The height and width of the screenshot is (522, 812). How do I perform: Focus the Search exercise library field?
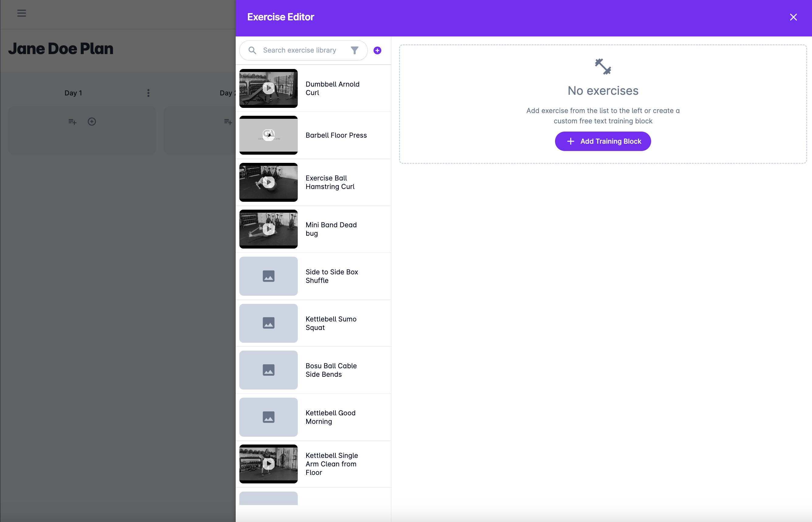point(303,50)
